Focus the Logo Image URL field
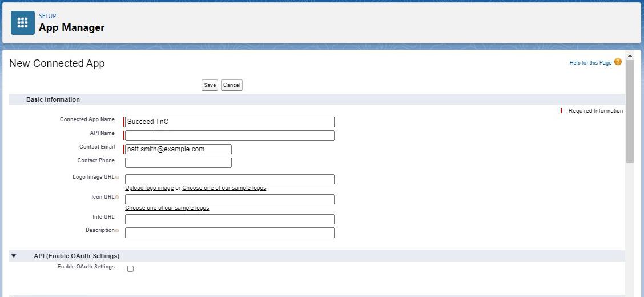Screen dimensions: 644x297 [x=230, y=179]
